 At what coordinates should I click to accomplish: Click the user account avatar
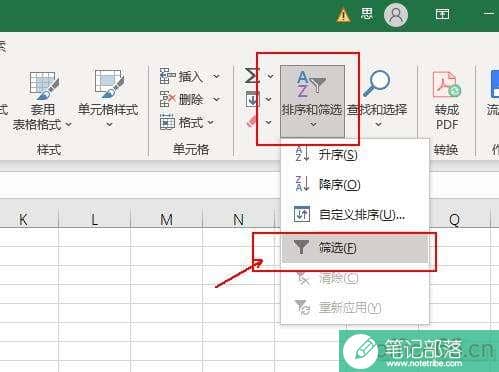pos(396,15)
